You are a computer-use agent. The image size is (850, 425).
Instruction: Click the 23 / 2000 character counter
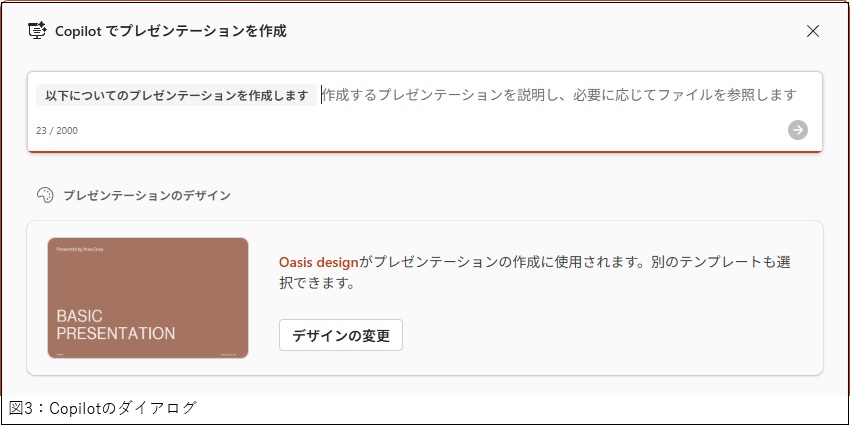point(57,131)
